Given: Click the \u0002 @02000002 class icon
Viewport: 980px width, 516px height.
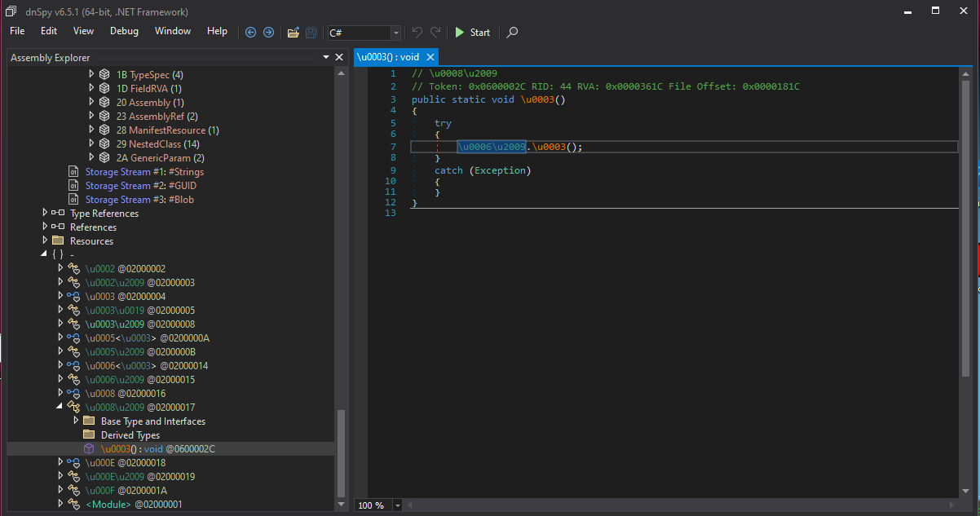Looking at the screenshot, I should click(73, 269).
